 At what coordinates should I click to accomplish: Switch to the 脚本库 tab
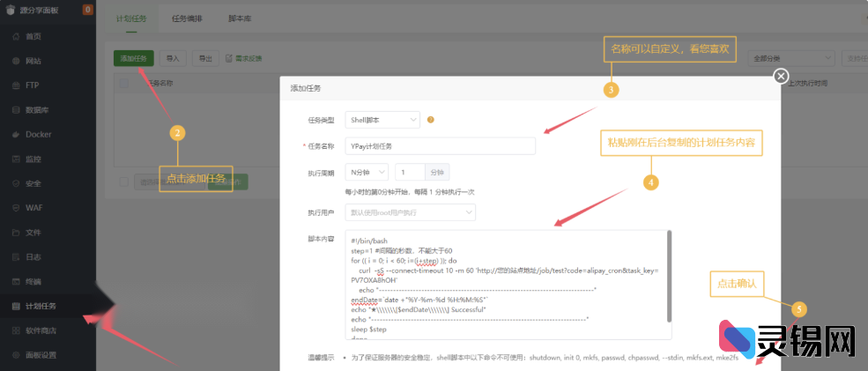tap(238, 18)
